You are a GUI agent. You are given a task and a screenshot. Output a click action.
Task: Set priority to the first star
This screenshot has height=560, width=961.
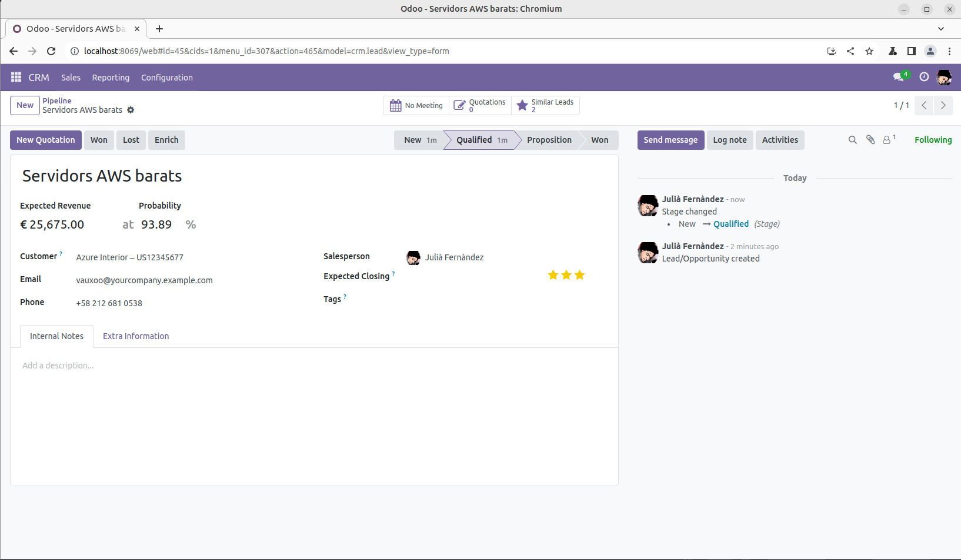[x=553, y=275]
